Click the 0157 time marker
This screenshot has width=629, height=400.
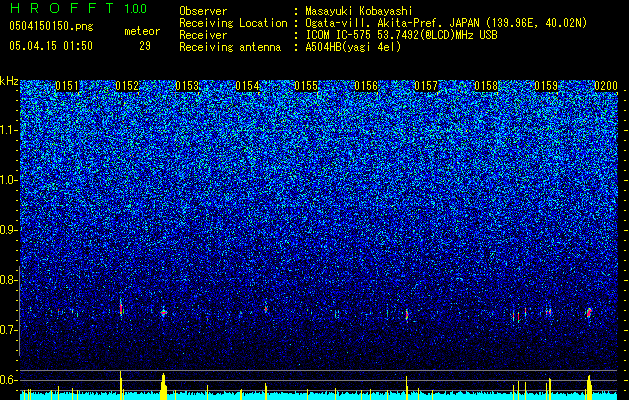point(426,86)
